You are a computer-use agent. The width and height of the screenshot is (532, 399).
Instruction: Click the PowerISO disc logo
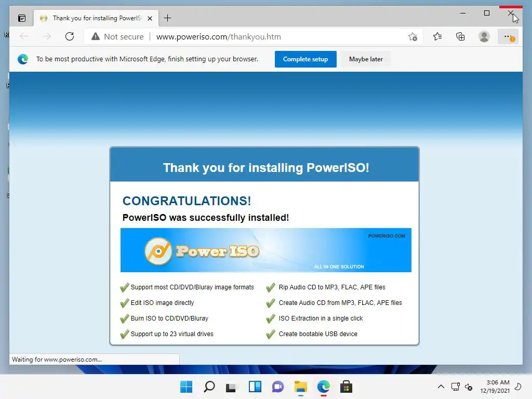[158, 251]
